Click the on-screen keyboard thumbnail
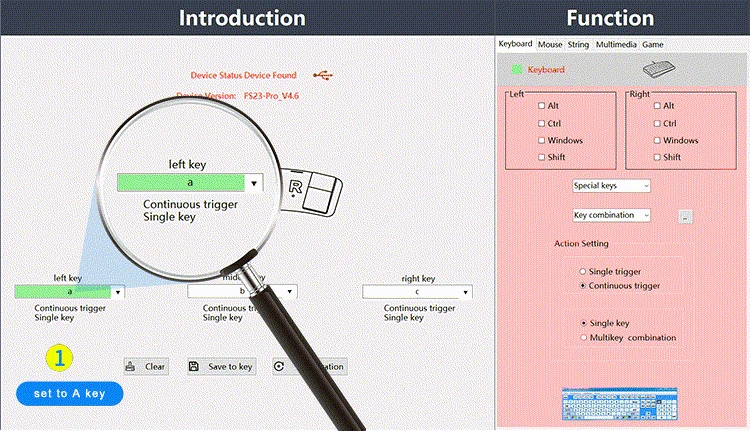 point(620,404)
